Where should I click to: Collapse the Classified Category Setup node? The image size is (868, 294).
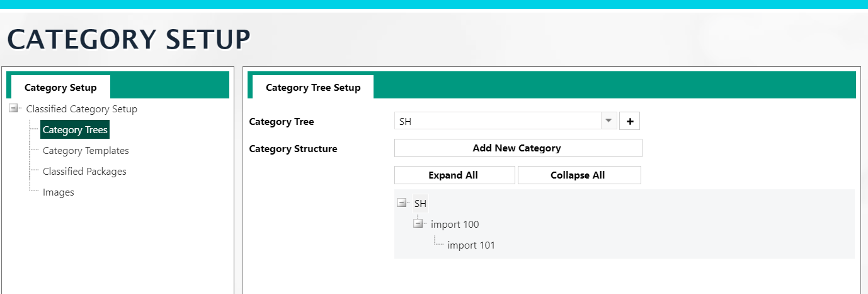tap(13, 109)
